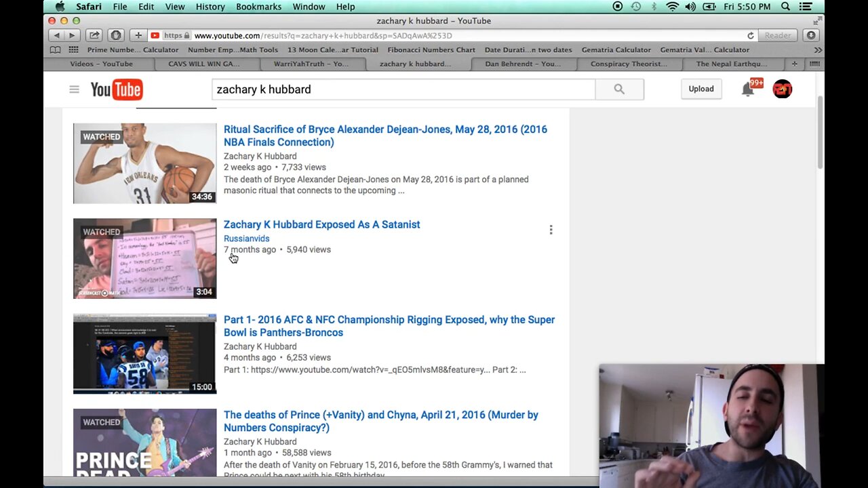Open the View menu
Viewport: 868px width, 488px height.
pos(175,7)
